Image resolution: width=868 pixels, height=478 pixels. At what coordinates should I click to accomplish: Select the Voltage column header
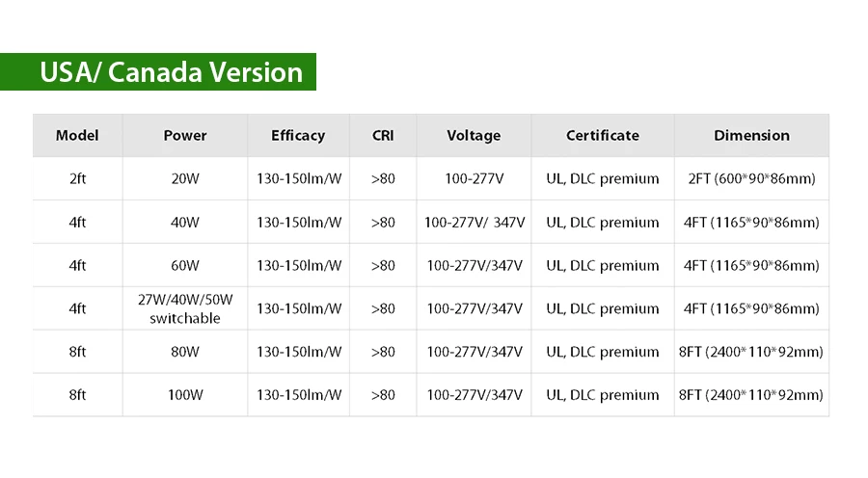pos(474,136)
